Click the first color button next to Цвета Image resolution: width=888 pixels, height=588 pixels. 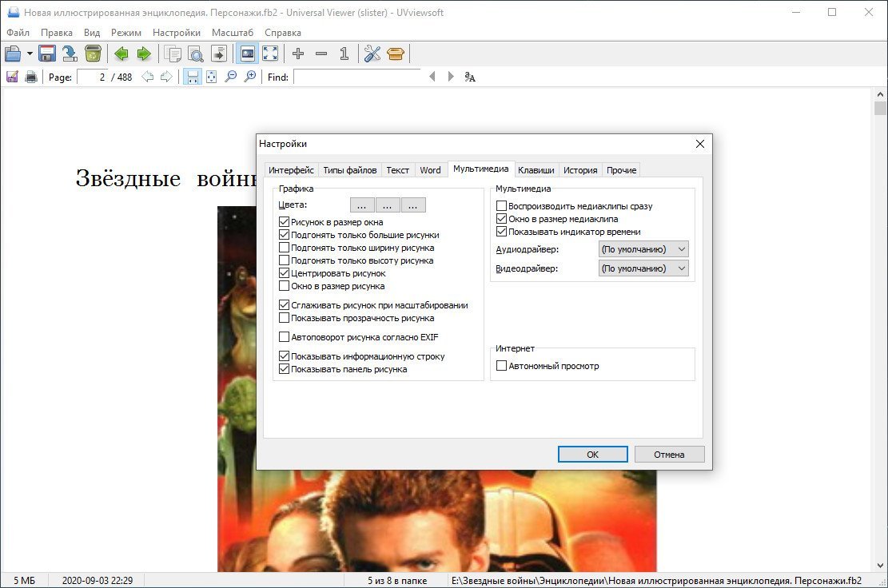[x=362, y=205]
